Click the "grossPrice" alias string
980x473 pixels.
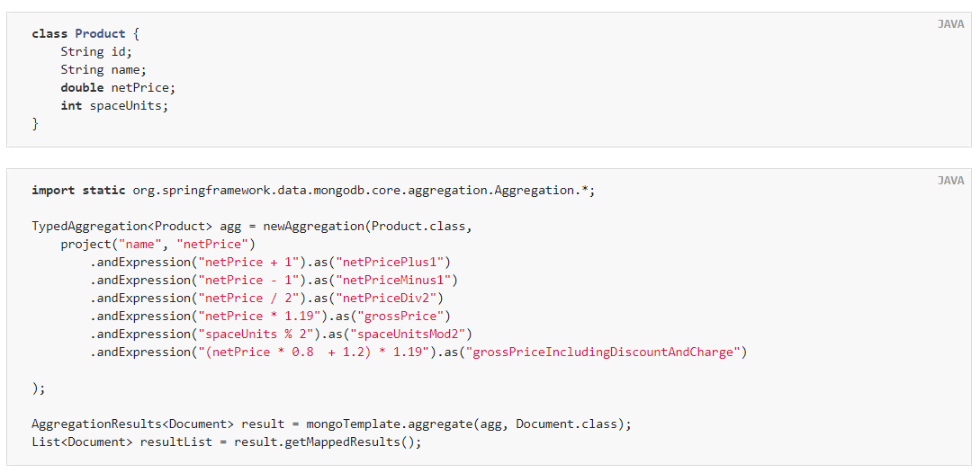click(x=394, y=317)
